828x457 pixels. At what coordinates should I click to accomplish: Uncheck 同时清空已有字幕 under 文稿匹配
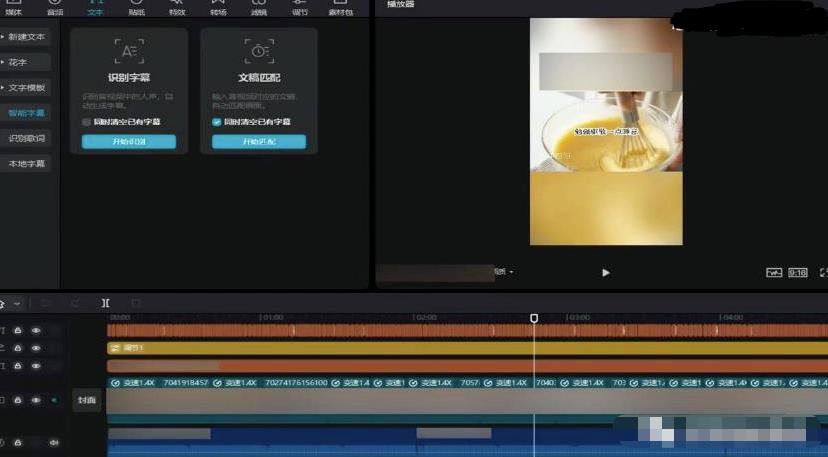(x=217, y=122)
